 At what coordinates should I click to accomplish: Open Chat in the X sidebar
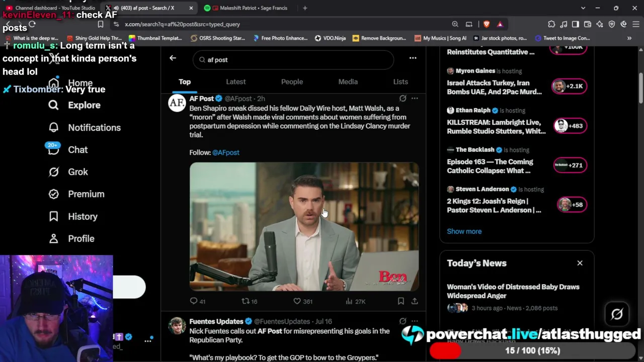tap(68, 150)
